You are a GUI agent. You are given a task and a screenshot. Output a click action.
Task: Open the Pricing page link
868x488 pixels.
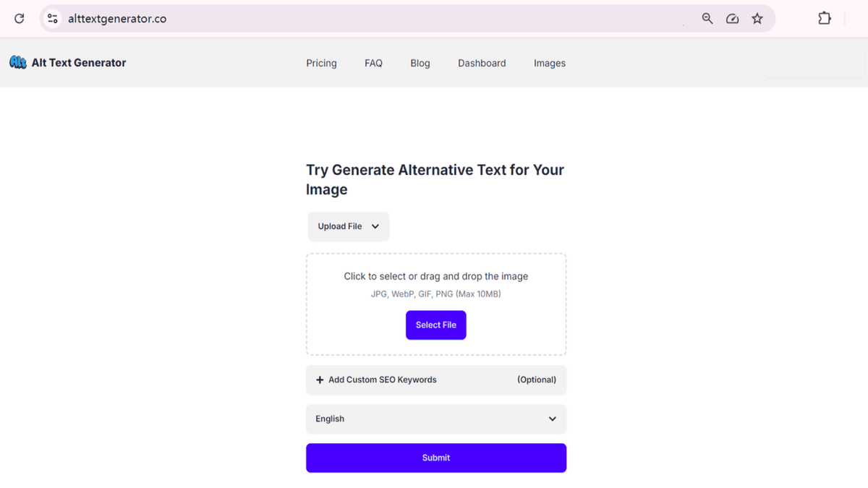tap(321, 63)
